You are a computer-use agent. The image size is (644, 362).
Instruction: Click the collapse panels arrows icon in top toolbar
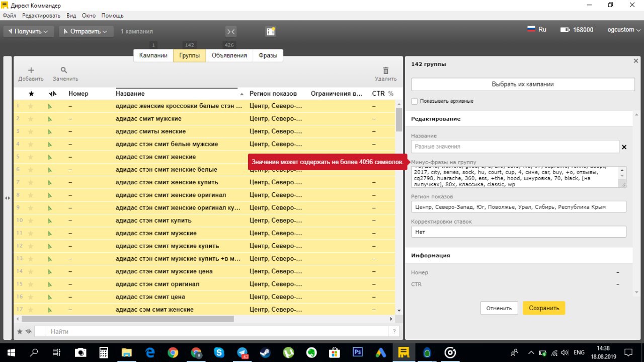tap(230, 31)
